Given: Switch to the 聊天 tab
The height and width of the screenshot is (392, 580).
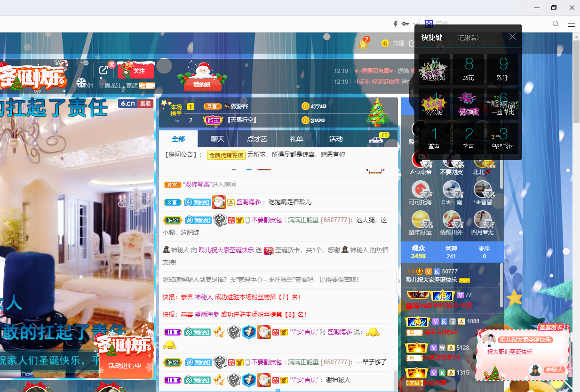Looking at the screenshot, I should [217, 139].
